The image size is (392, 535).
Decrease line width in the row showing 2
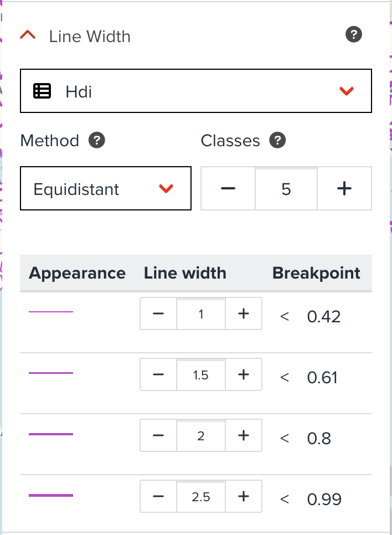(x=158, y=435)
